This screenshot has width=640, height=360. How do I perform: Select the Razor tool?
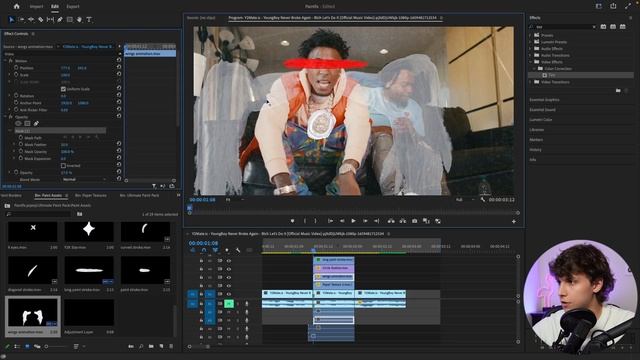(40, 19)
